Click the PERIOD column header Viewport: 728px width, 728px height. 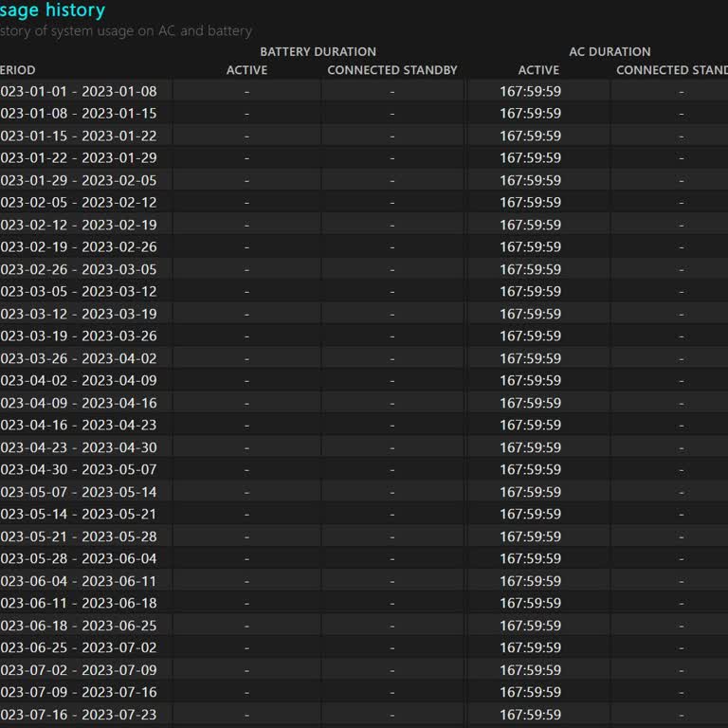pyautogui.click(x=18, y=70)
